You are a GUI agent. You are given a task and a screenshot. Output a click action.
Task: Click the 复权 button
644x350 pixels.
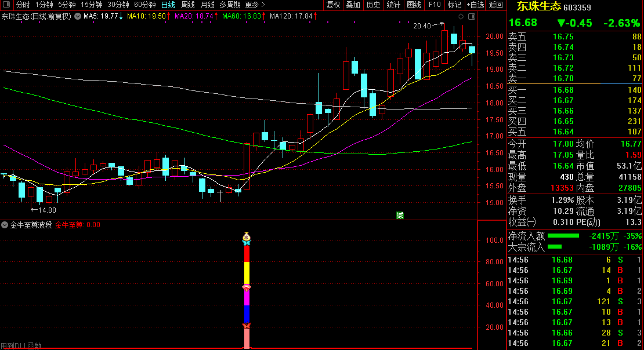(333, 5)
